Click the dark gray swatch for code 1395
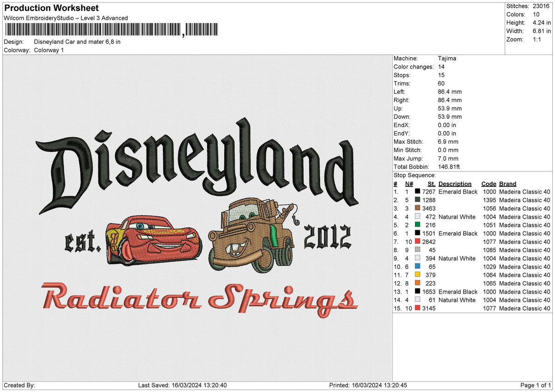The image size is (555, 392). coord(417,200)
